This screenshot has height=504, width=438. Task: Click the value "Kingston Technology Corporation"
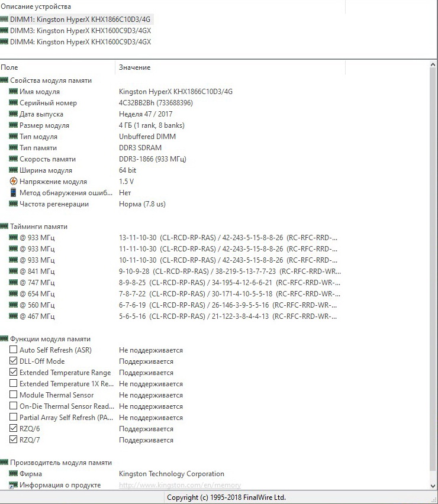pyautogui.click(x=172, y=474)
